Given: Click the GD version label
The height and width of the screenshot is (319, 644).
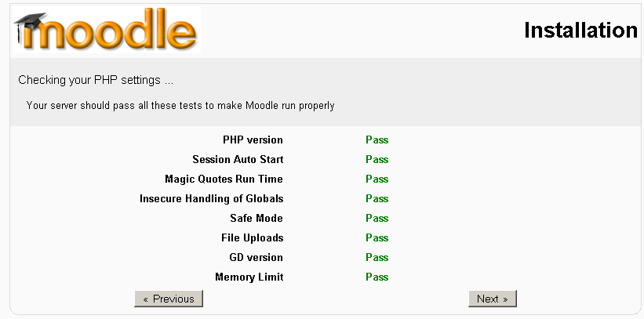Looking at the screenshot, I should coord(254,258).
